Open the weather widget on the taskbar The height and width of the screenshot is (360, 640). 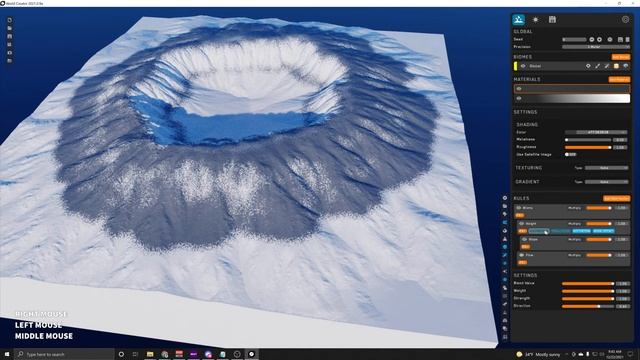click(538, 354)
